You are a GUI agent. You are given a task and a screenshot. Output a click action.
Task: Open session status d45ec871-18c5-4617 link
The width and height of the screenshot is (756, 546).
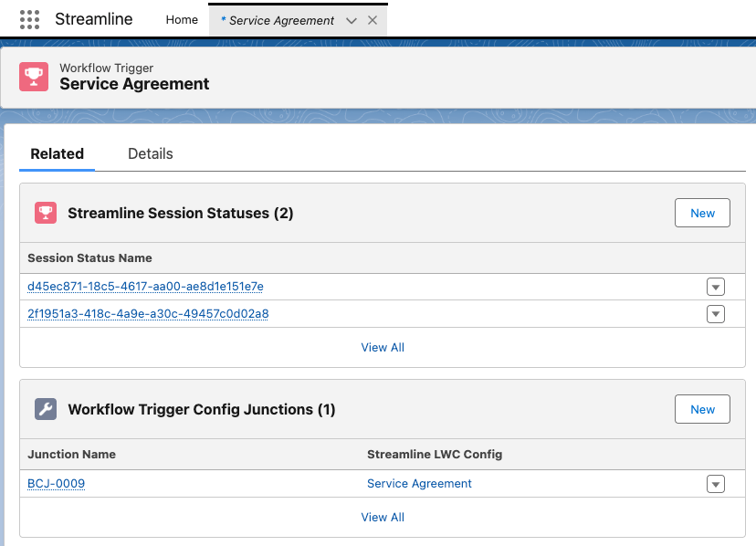coord(145,287)
